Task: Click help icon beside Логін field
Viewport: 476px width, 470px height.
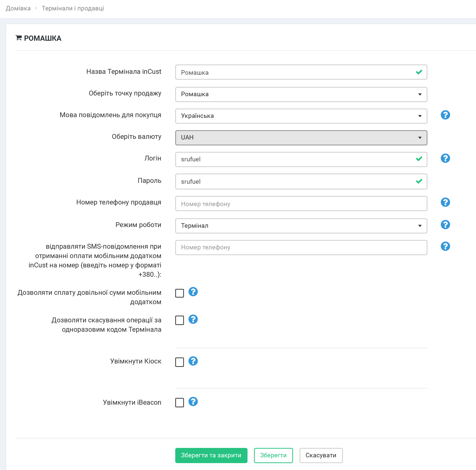Action: click(x=445, y=158)
